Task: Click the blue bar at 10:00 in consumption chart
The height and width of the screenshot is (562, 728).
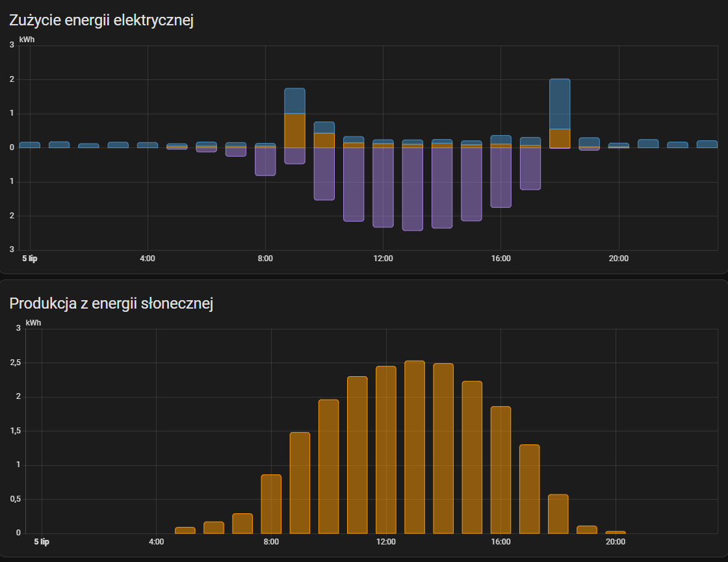Action: [x=324, y=127]
